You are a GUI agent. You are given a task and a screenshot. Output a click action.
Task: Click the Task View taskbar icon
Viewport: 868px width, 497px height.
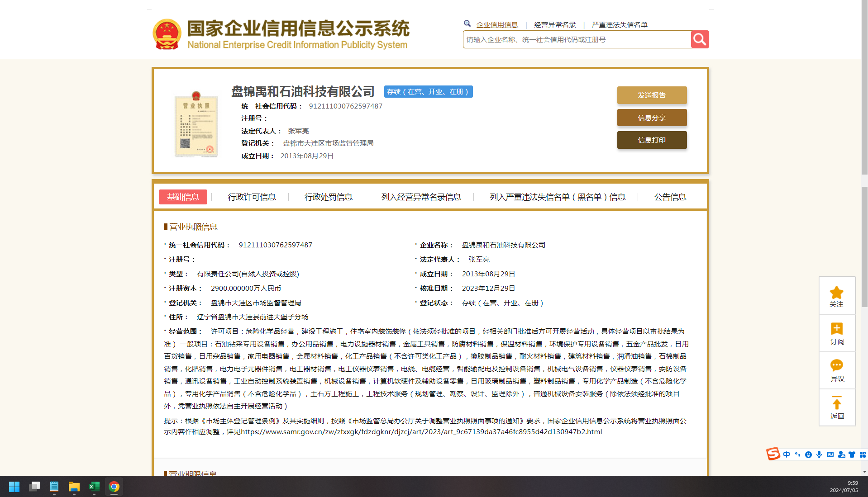pyautogui.click(x=34, y=487)
